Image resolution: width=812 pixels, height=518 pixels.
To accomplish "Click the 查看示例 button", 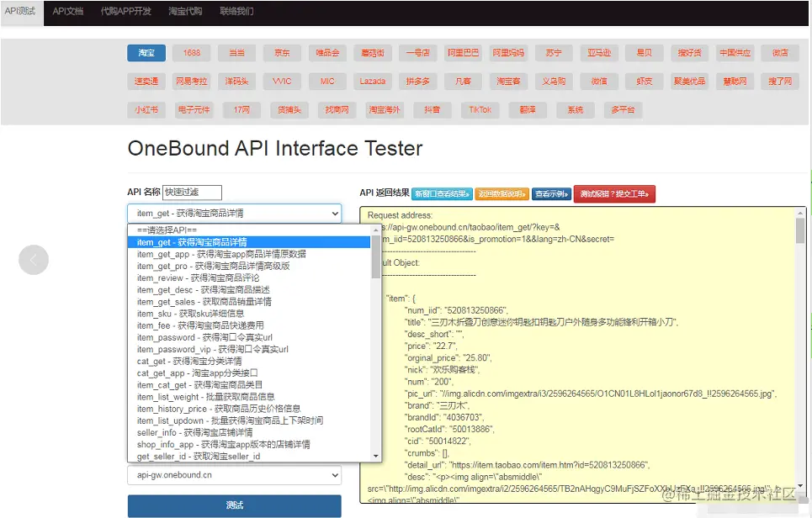I will [551, 194].
